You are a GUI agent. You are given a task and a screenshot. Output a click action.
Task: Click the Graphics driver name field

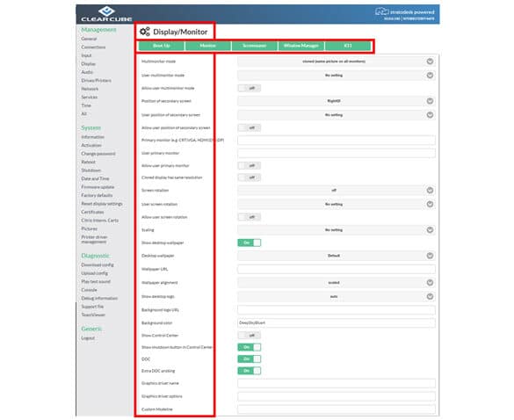(337, 383)
